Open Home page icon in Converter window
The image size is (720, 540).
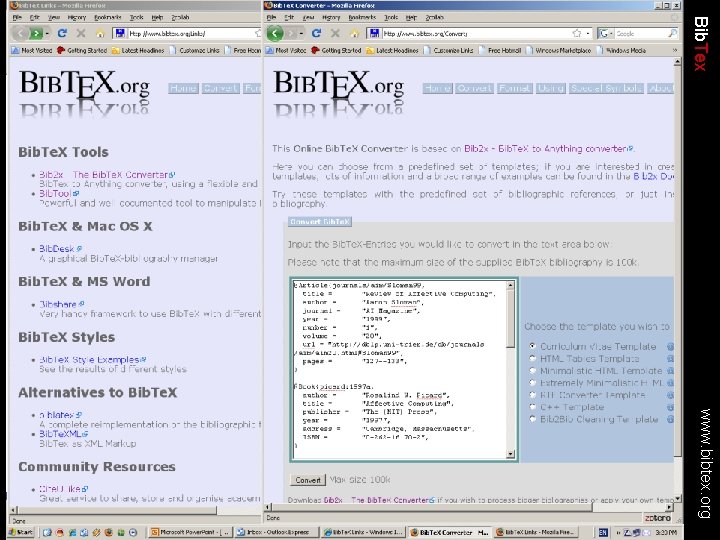(354, 34)
